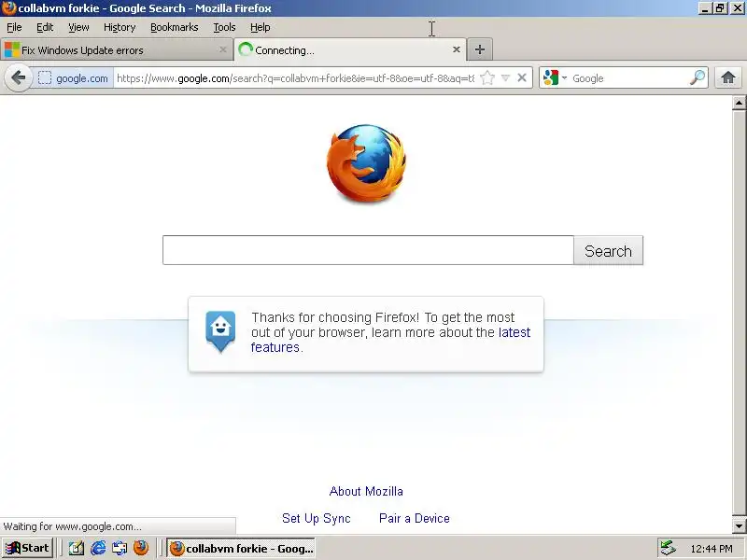Open the Edit menu
The image size is (747, 560).
[45, 27]
